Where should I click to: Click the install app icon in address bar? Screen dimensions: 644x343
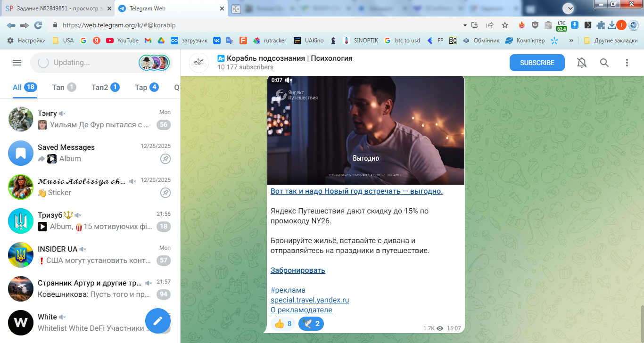tap(475, 25)
